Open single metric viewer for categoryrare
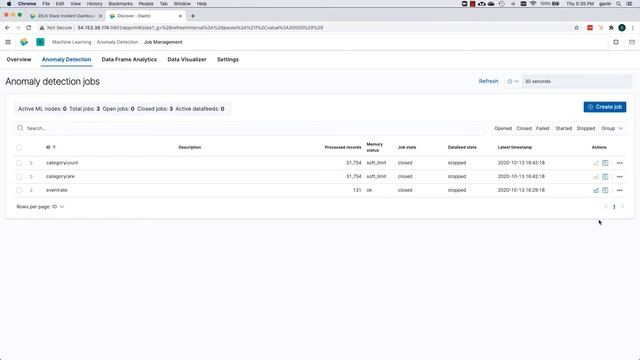Viewport: 640px width, 360px height. (x=596, y=177)
